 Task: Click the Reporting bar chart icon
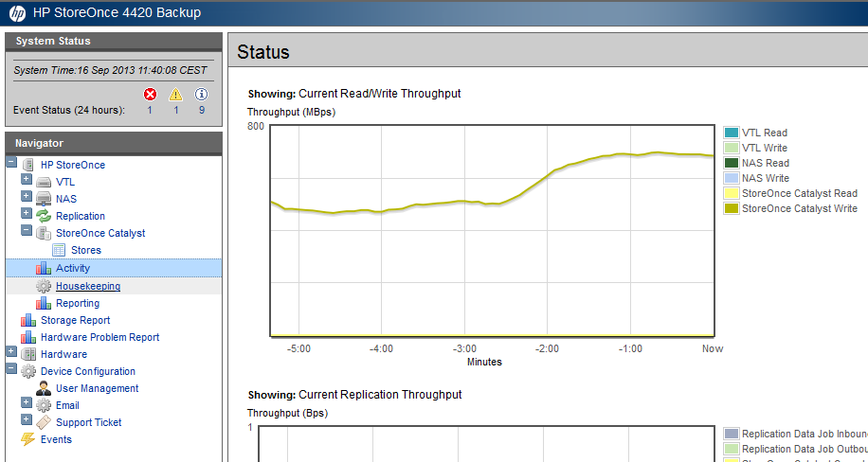44,303
